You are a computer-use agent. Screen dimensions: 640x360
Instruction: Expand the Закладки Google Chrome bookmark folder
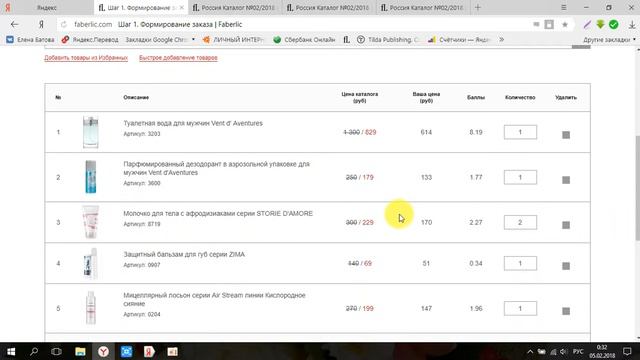click(x=160, y=40)
